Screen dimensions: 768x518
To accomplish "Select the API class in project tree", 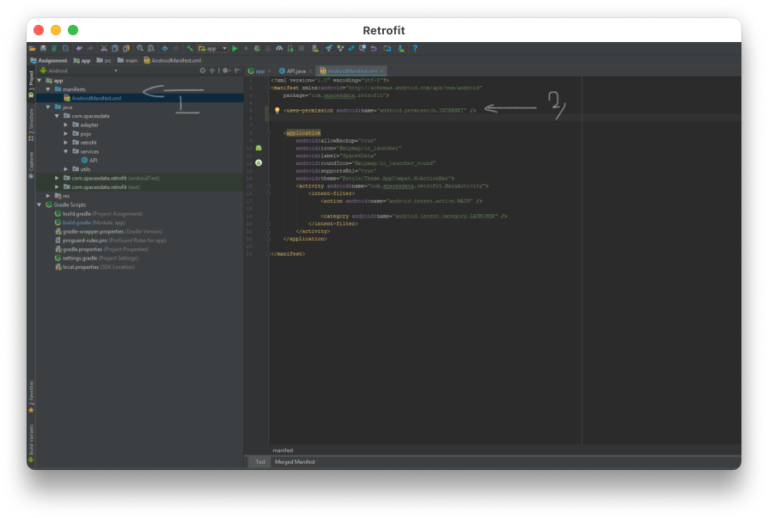I will point(90,160).
